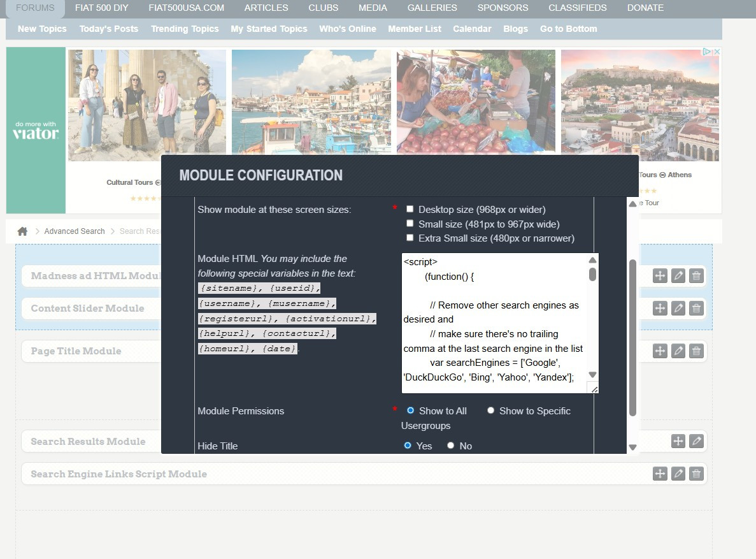Edit the Search Results Module

pos(696,440)
